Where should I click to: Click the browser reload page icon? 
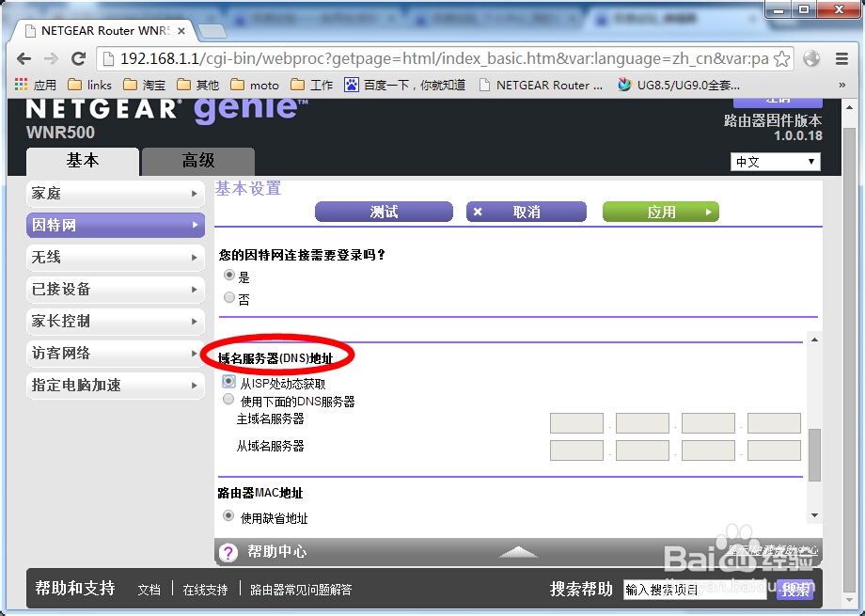coord(78,57)
